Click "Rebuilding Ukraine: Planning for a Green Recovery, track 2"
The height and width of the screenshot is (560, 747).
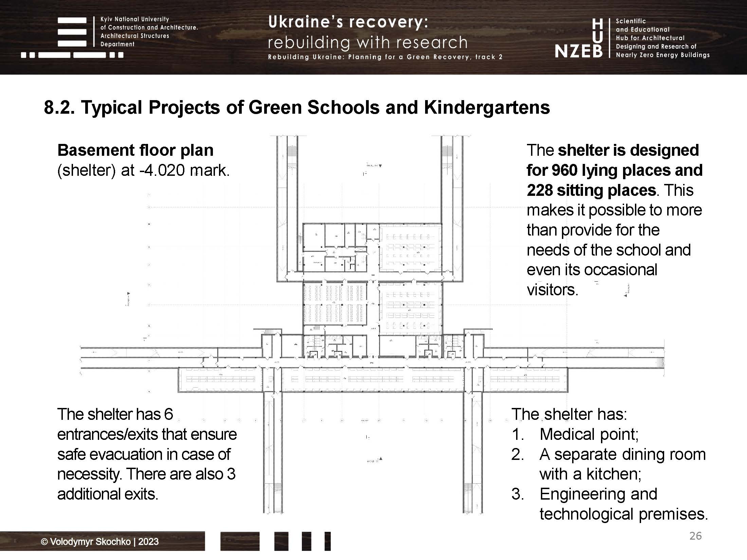(x=385, y=57)
